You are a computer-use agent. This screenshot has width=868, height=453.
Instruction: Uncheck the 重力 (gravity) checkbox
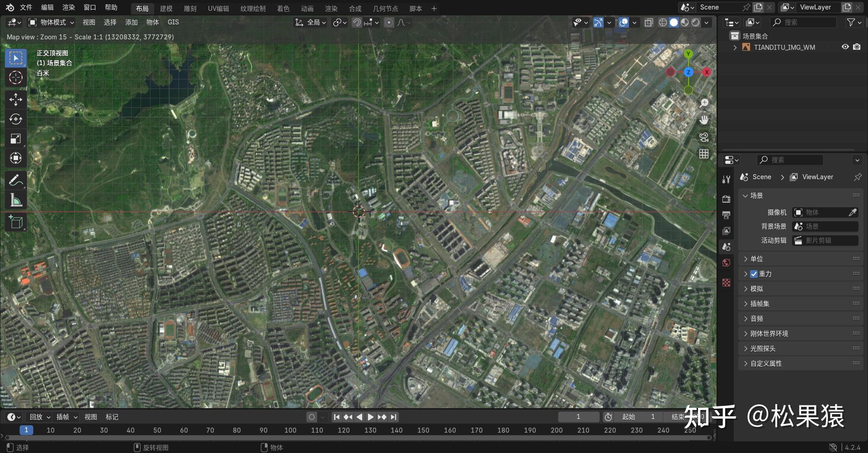[754, 274]
